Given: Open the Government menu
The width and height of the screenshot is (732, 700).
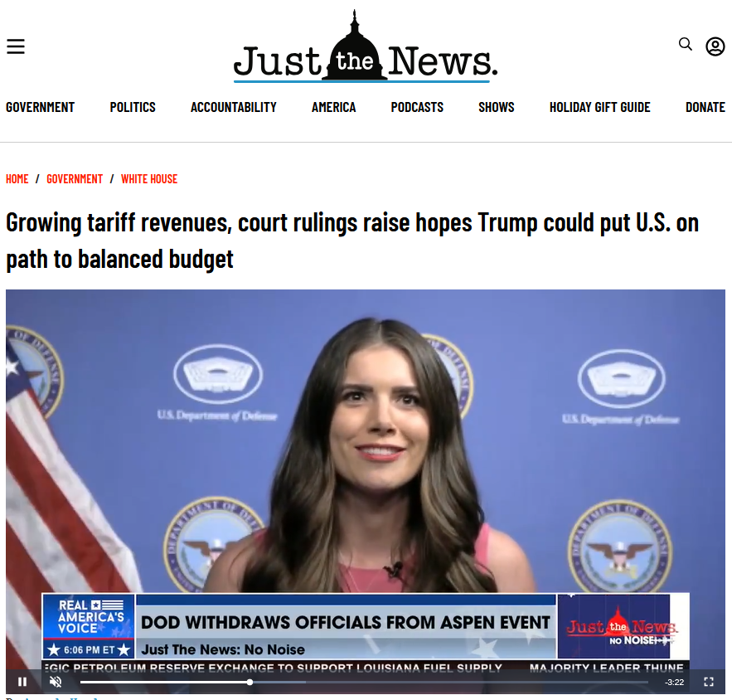Looking at the screenshot, I should (40, 107).
